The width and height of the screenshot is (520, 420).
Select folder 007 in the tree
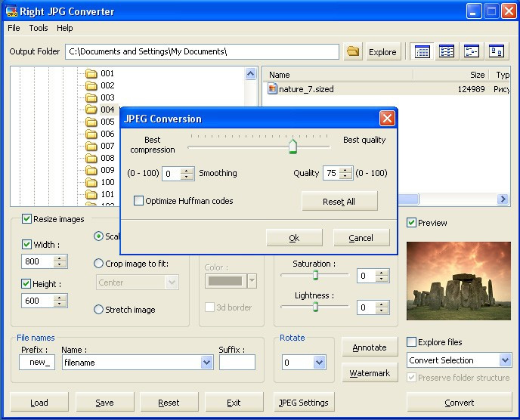[x=100, y=146]
